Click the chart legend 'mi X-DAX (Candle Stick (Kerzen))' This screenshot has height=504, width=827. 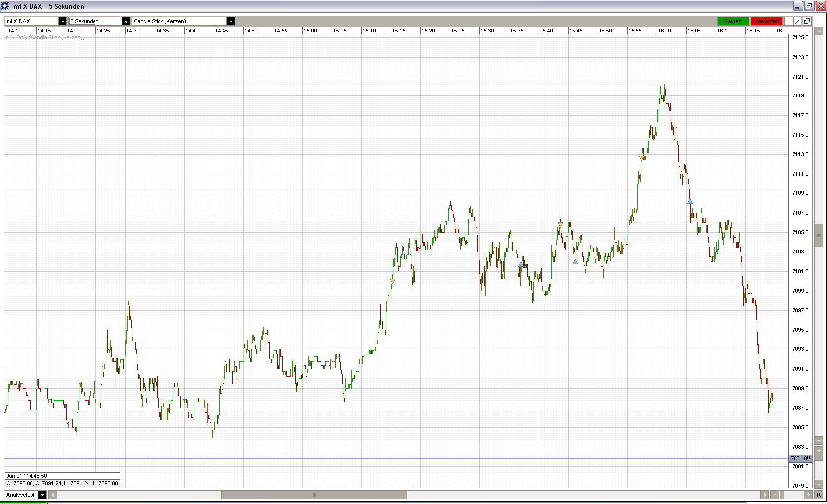(44, 37)
